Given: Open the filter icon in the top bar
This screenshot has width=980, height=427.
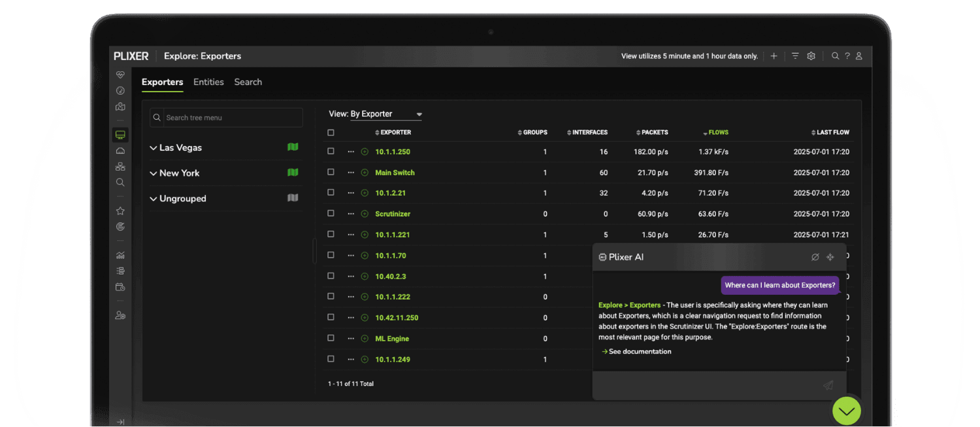Looking at the screenshot, I should click(795, 56).
